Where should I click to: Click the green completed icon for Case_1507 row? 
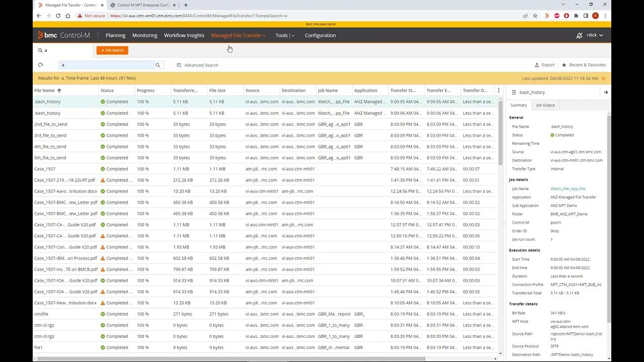point(103,169)
